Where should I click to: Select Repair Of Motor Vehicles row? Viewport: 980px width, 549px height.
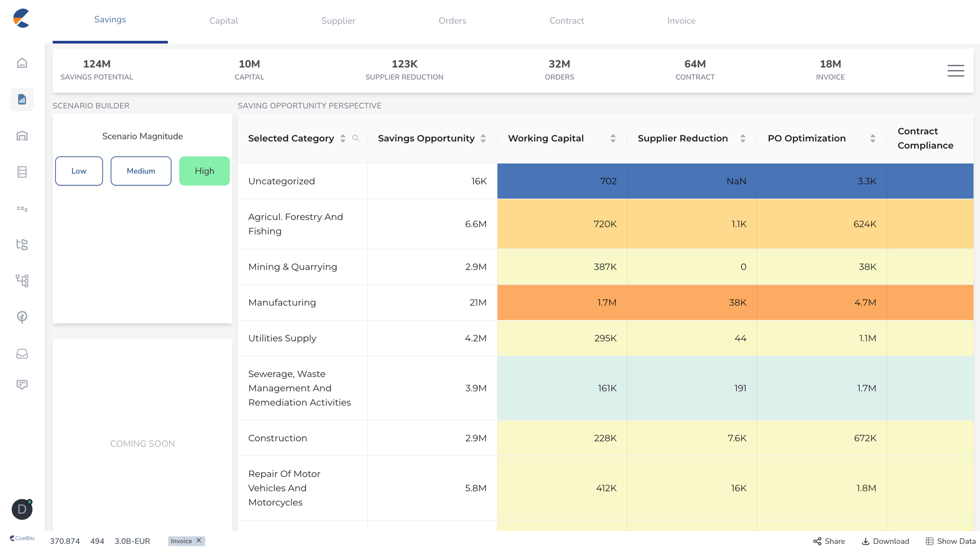[606, 488]
